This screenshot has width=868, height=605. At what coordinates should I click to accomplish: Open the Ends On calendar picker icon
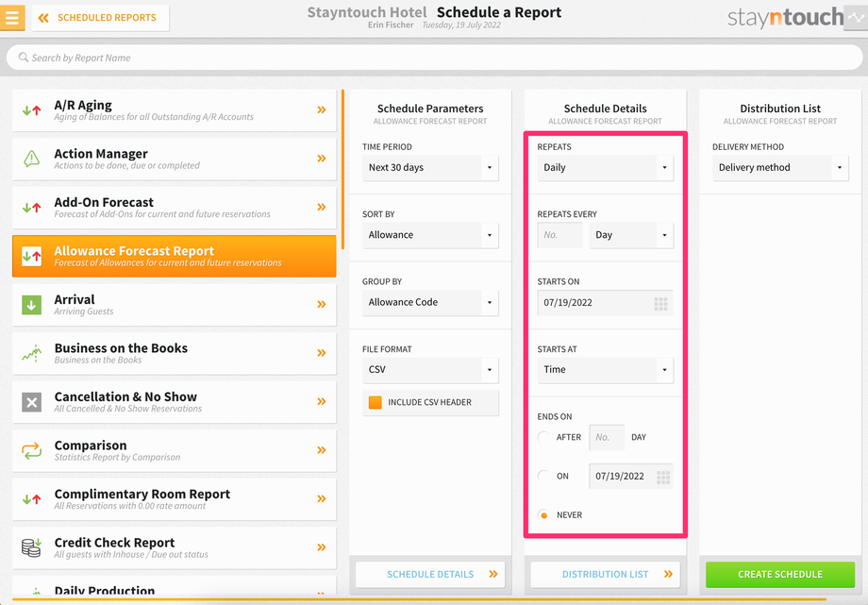(662, 477)
